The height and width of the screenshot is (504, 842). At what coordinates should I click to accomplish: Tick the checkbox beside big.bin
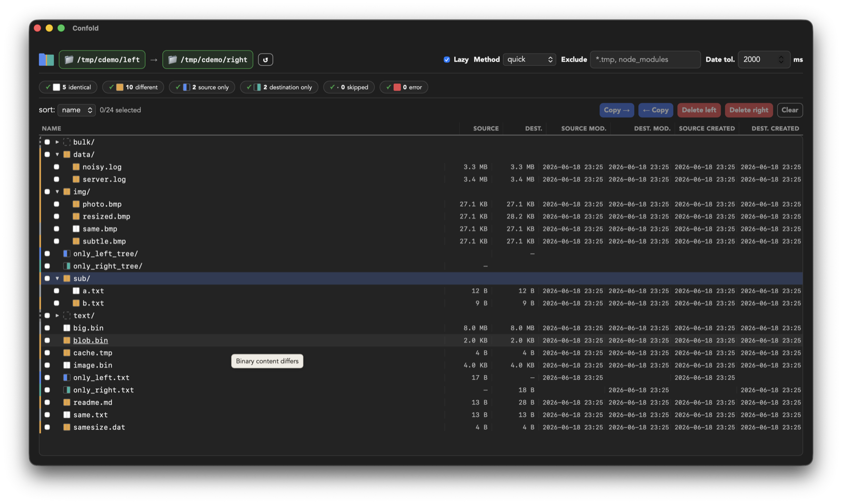(47, 328)
